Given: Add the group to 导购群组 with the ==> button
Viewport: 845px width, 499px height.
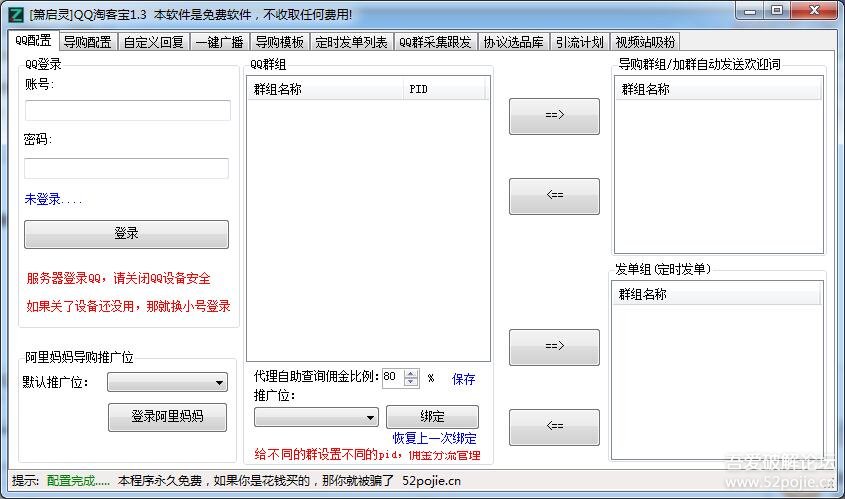Looking at the screenshot, I should 555,116.
